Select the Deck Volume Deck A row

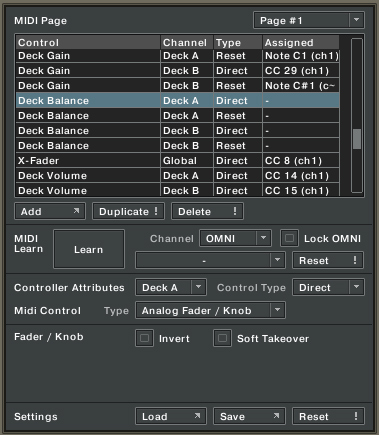coord(178,176)
